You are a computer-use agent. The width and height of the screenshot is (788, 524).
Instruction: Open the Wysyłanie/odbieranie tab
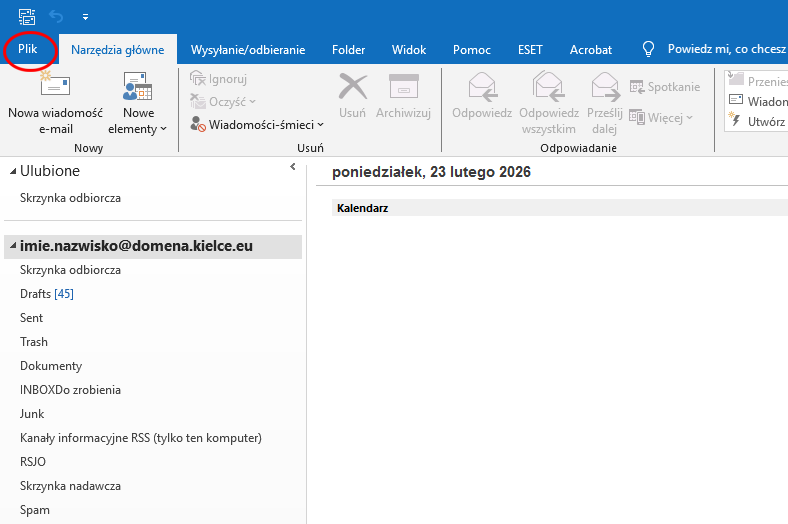pos(248,50)
